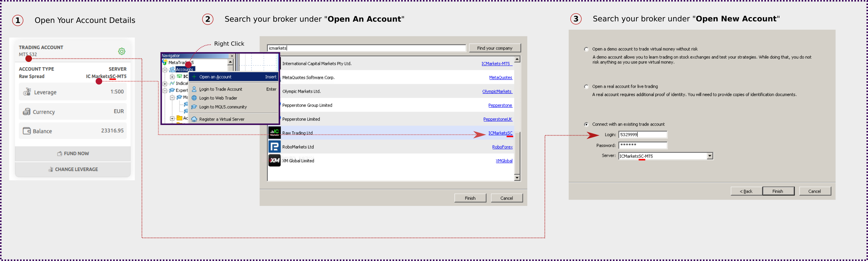This screenshot has height=261, width=868.
Task: Select the Raw Trading Ltd row
Action: [391, 133]
